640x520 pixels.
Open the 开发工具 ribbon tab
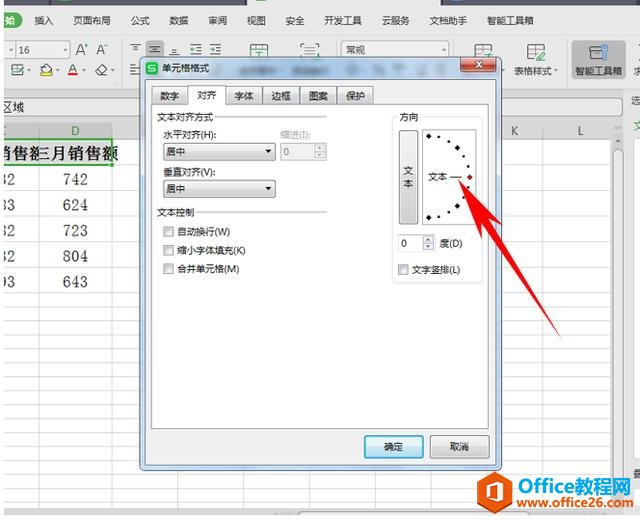pos(343,20)
